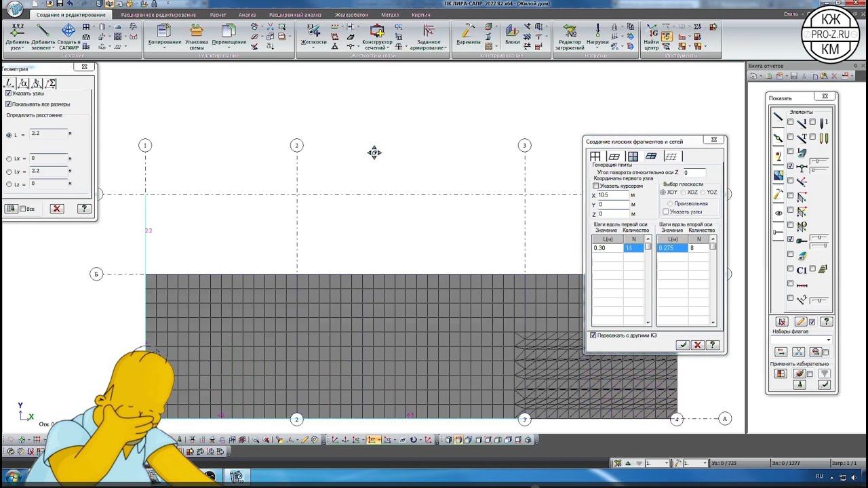Click the Y coordinate field in plate dialog
Image resolution: width=868 pixels, height=488 pixels.
click(612, 205)
